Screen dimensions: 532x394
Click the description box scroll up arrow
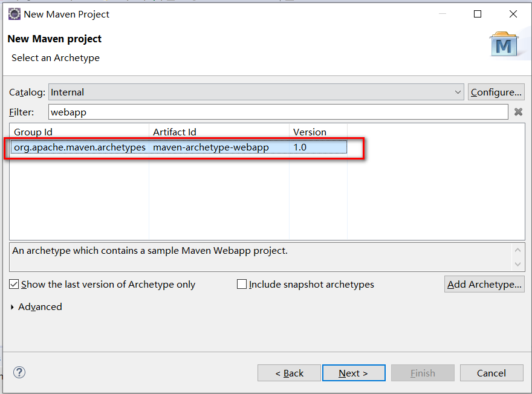[517, 250]
